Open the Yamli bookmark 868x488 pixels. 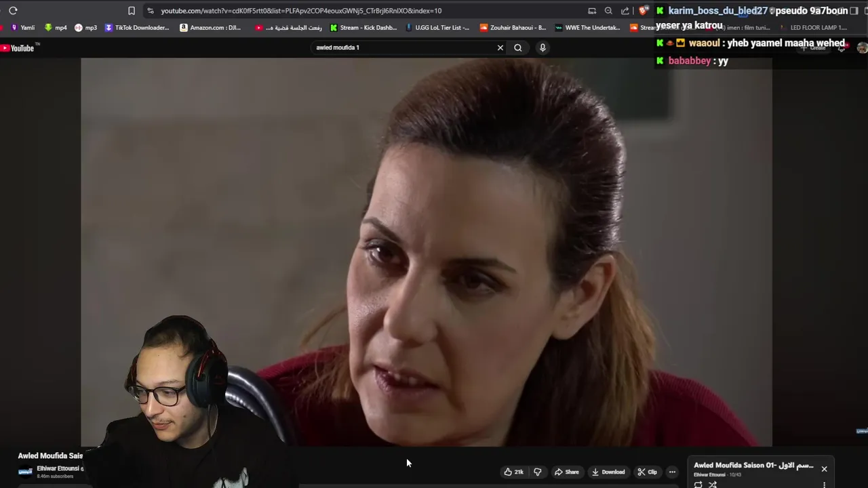[22, 28]
